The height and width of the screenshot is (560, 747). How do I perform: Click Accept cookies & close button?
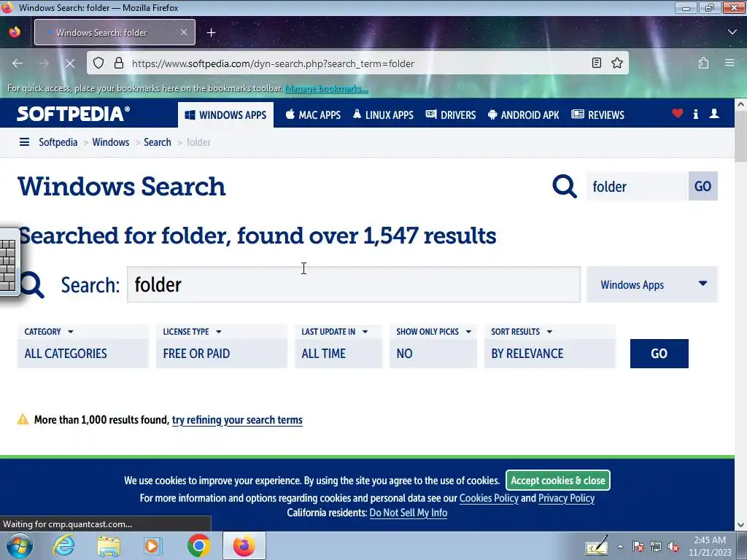click(x=558, y=481)
